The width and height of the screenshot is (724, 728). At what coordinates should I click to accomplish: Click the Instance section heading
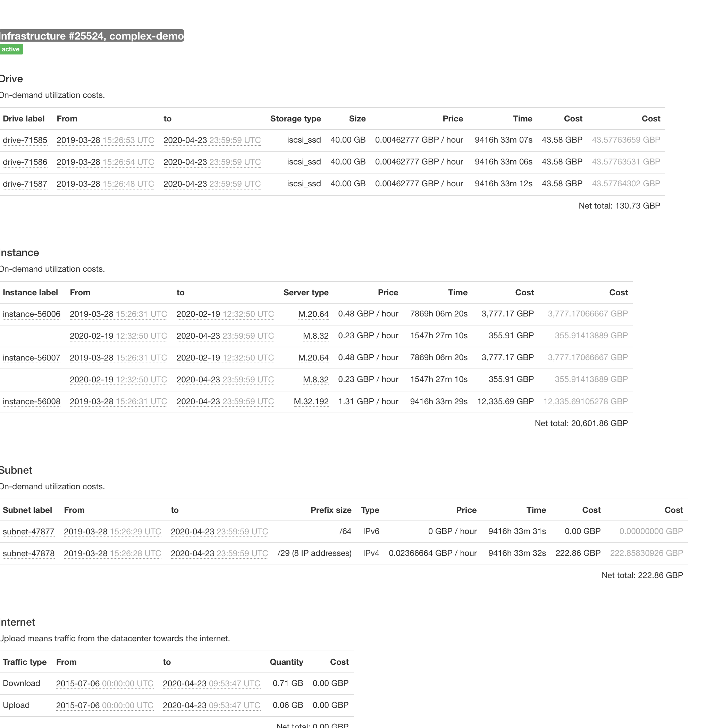click(19, 253)
